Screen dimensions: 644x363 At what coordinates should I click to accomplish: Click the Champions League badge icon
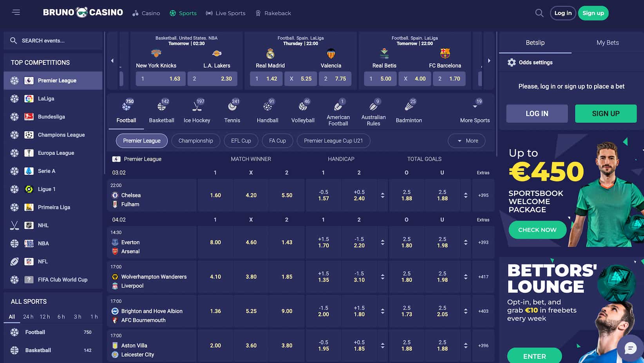point(29,135)
